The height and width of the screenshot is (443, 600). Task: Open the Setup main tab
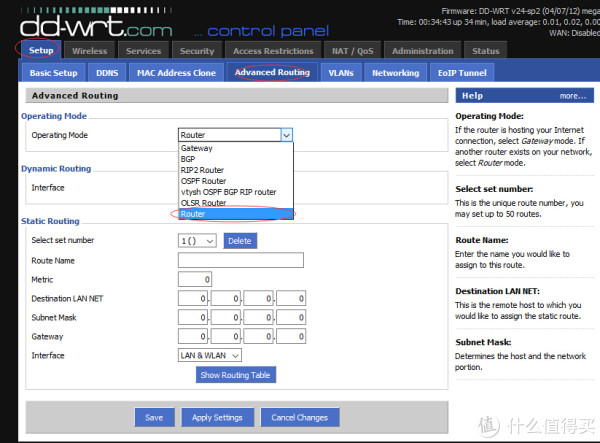pos(40,50)
